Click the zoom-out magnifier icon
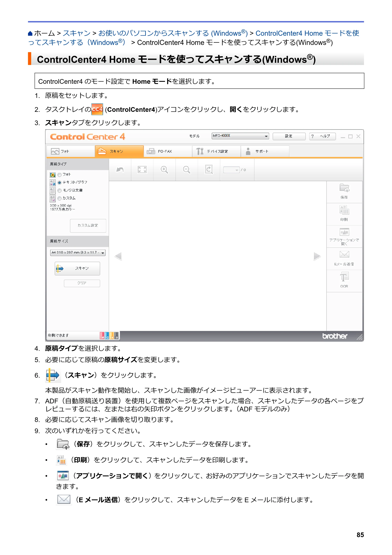 [186, 170]
